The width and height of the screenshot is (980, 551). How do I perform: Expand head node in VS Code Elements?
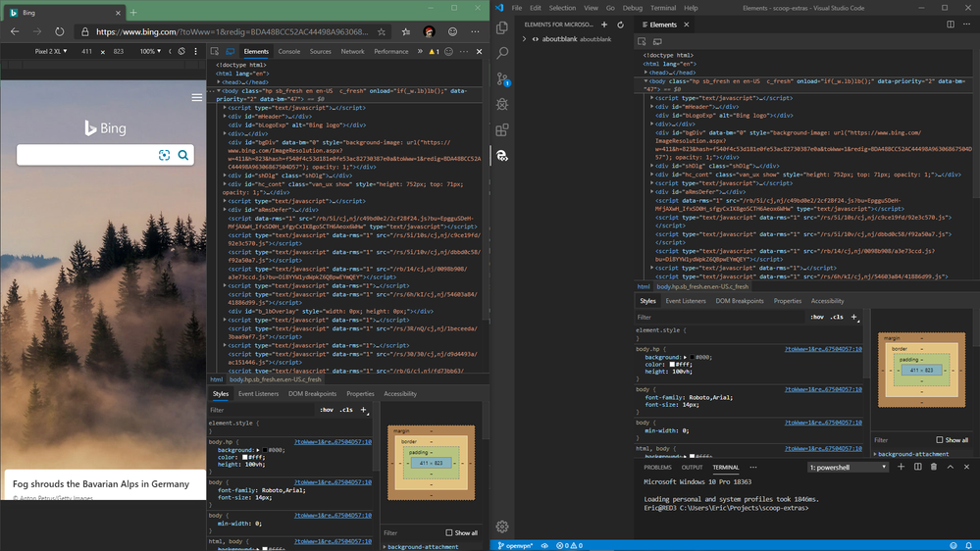[x=646, y=73]
